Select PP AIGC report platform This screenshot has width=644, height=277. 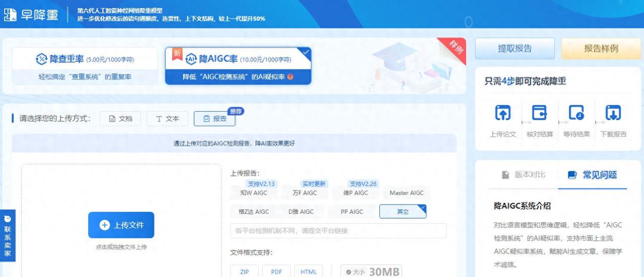[x=352, y=212]
